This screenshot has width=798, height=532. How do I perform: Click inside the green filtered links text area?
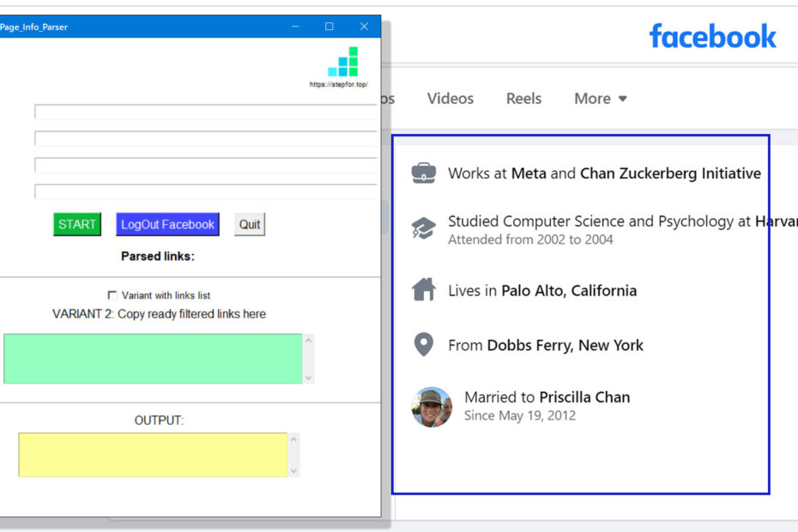point(153,359)
